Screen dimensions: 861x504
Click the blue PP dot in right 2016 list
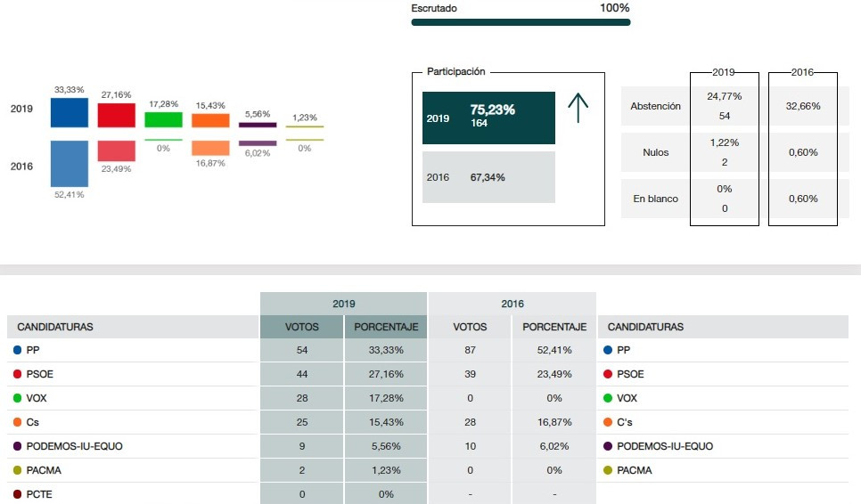click(x=607, y=350)
